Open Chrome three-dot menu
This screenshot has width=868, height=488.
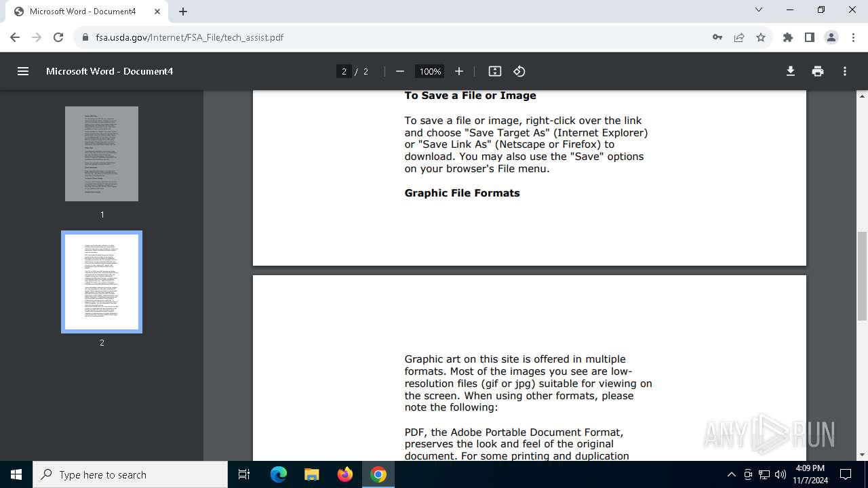coord(853,37)
